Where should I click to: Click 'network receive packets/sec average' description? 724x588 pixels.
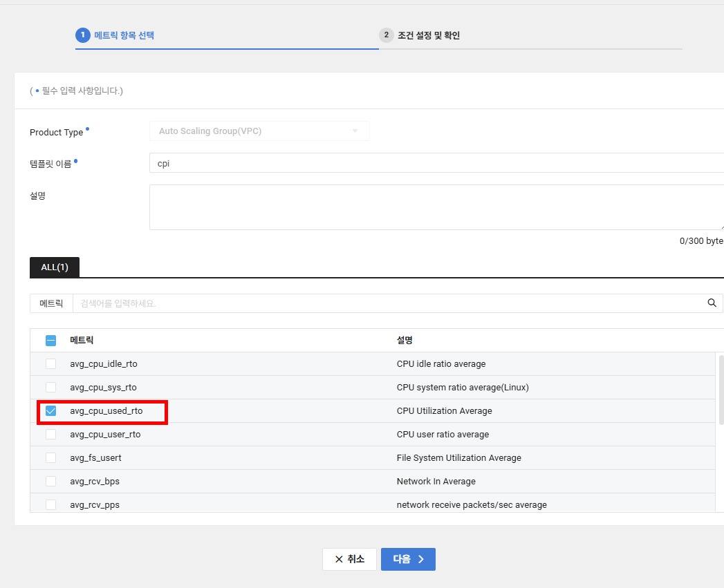472,505
